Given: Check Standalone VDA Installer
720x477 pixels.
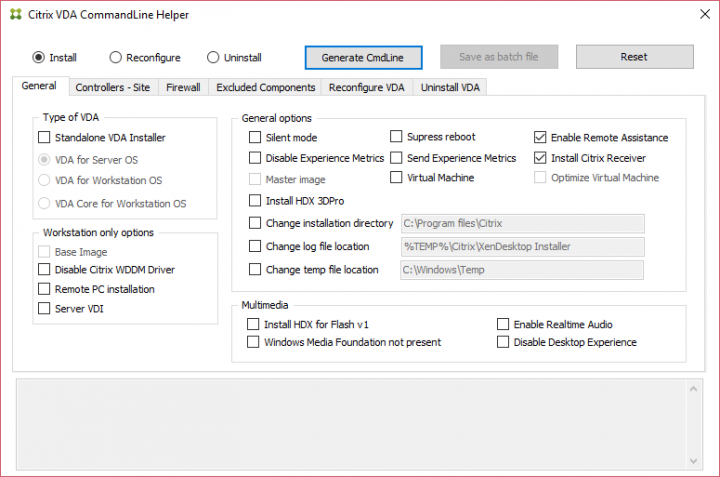Looking at the screenshot, I should (x=44, y=137).
